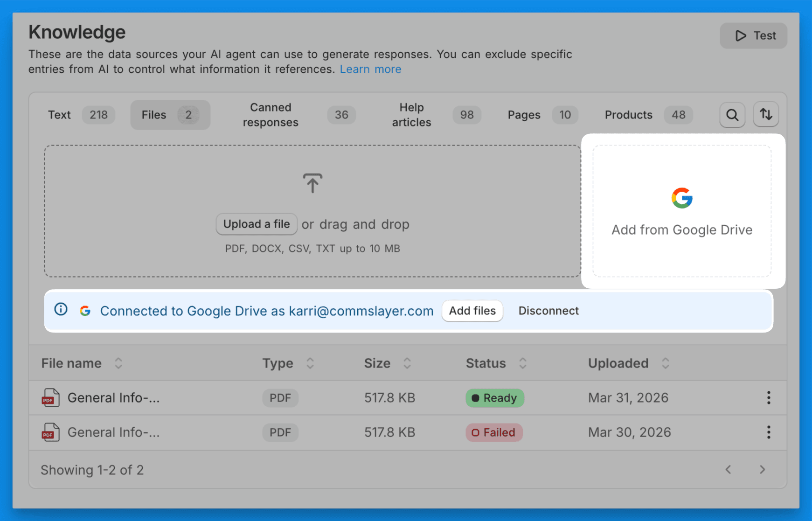Click PDF type badge in Ready row

(280, 398)
